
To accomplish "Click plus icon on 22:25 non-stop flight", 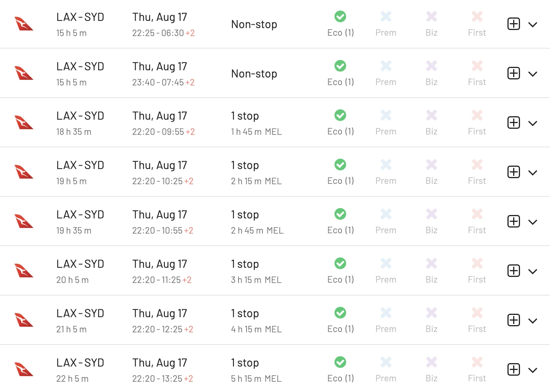I will click(514, 24).
